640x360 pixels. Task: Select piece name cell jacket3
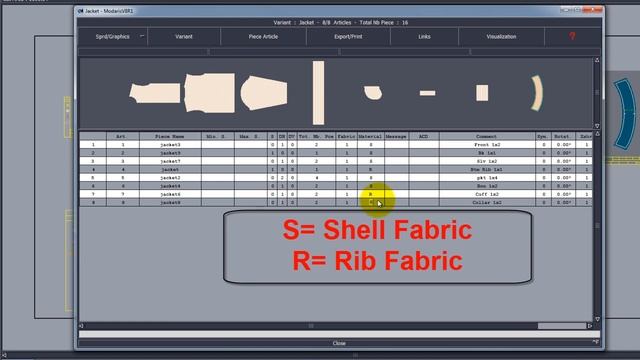click(x=170, y=144)
